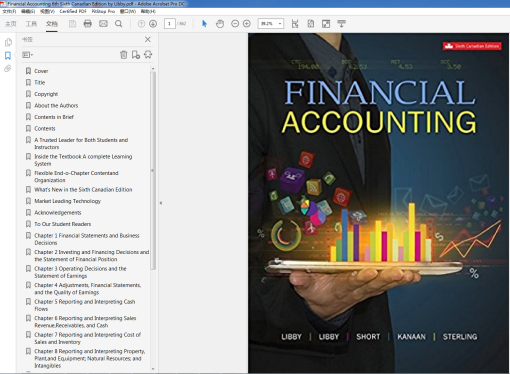Collapse the navigation pane arrow
510x374 pixels.
click(161, 203)
